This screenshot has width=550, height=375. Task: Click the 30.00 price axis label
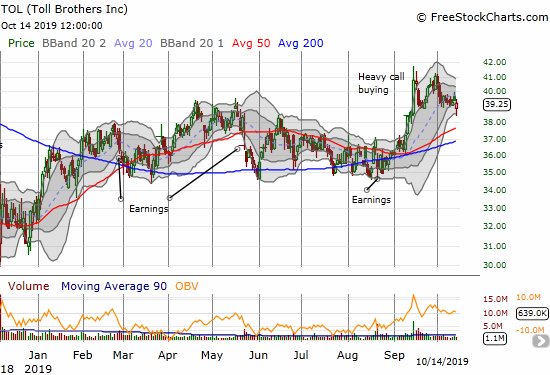coord(495,265)
